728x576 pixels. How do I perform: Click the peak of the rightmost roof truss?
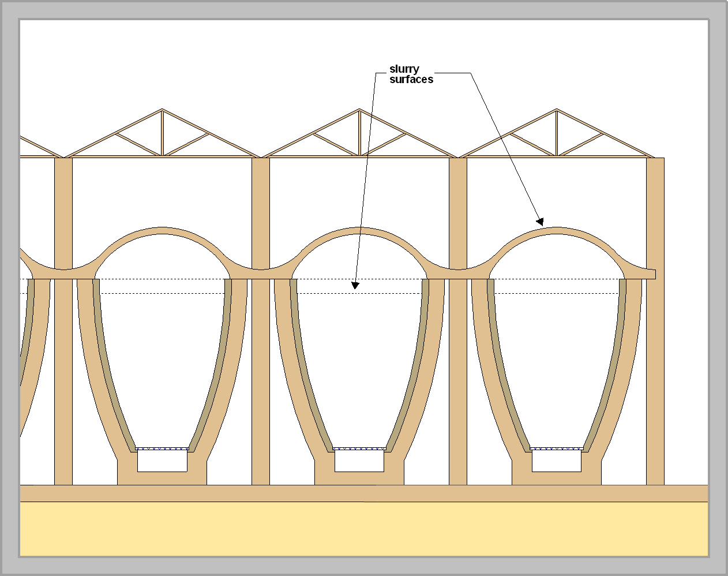[556, 110]
